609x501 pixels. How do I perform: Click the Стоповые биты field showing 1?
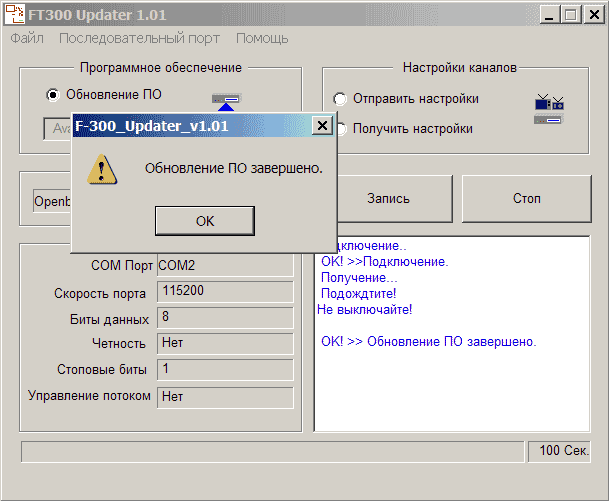[225, 369]
